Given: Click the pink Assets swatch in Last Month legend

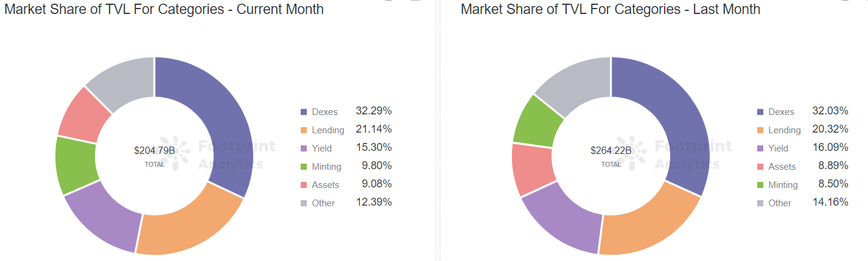Looking at the screenshot, I should [760, 167].
